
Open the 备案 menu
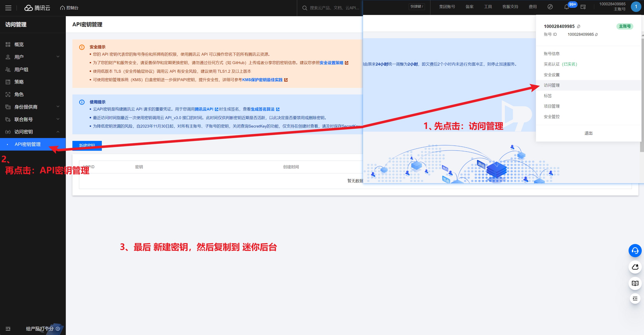pos(469,7)
